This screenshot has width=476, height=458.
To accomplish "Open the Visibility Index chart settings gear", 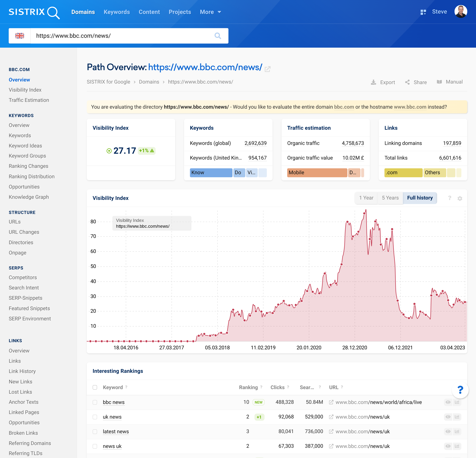I will (460, 198).
